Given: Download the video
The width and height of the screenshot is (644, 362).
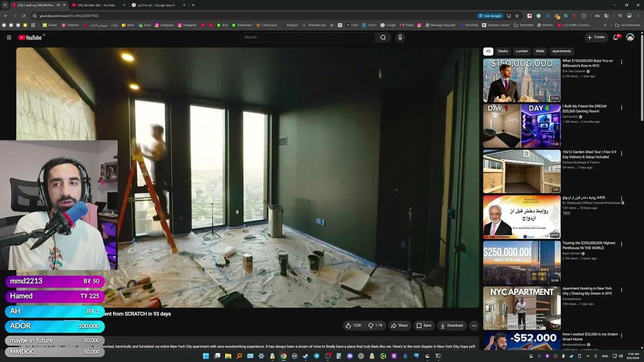Looking at the screenshot, I should 452,325.
